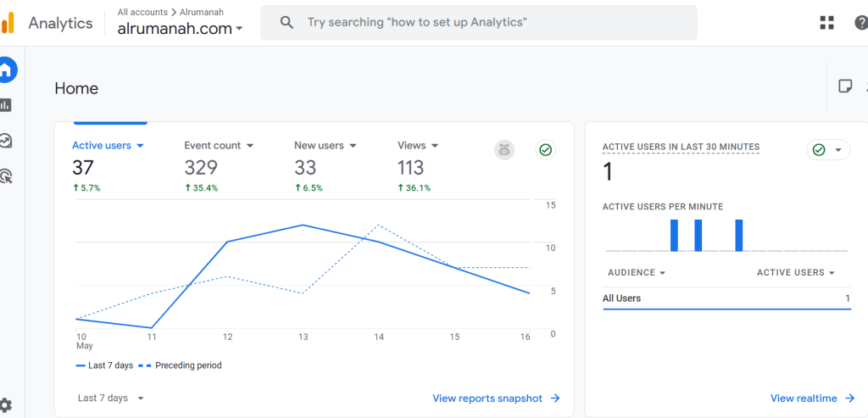Open the Event count metric dropdown

coord(219,146)
